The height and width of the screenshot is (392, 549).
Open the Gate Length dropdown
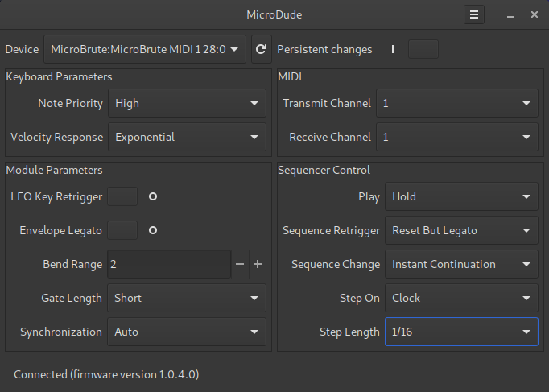pos(186,298)
